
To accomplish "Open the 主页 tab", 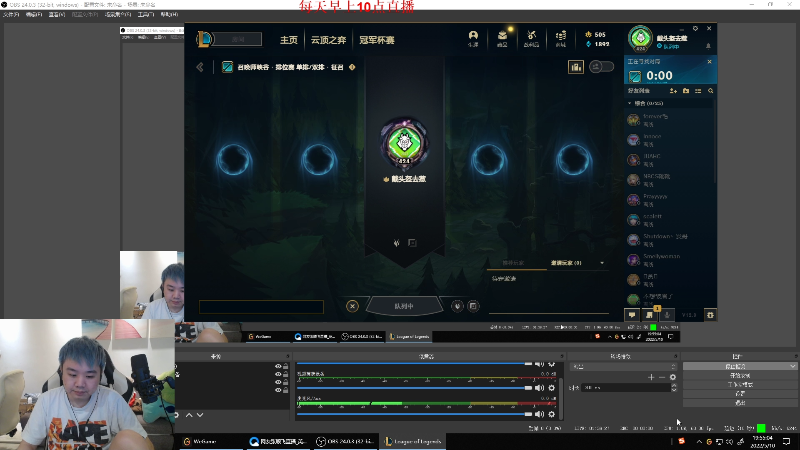I will [x=289, y=40].
